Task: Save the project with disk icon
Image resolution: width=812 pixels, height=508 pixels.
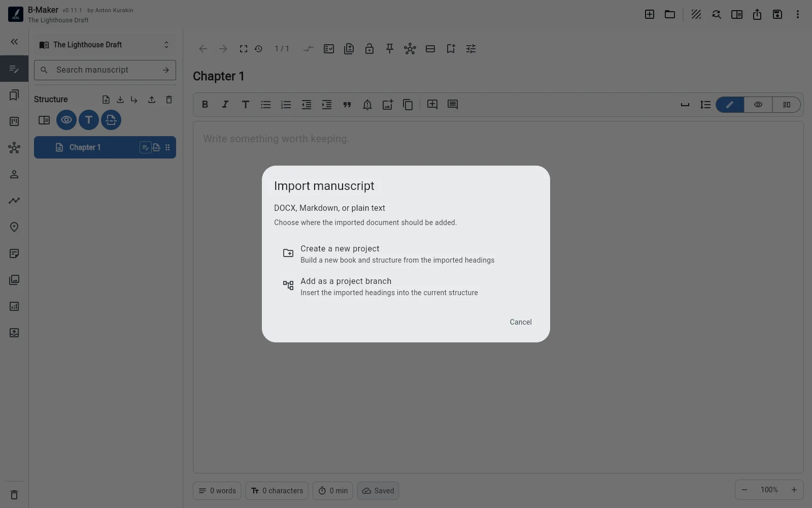Action: tap(777, 14)
